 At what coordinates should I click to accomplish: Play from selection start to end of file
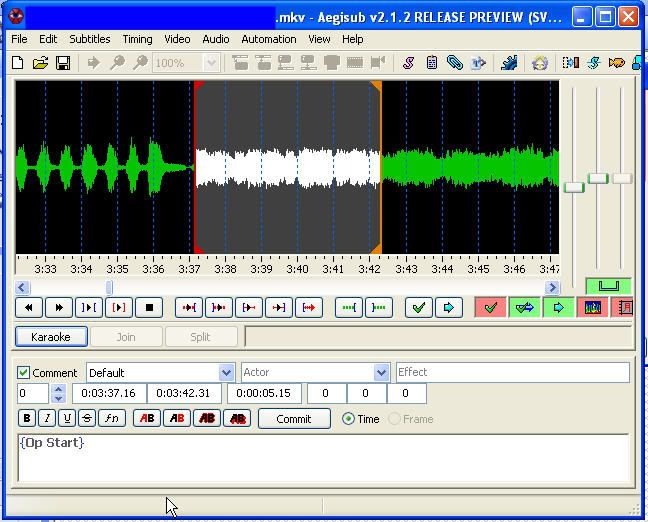(309, 307)
